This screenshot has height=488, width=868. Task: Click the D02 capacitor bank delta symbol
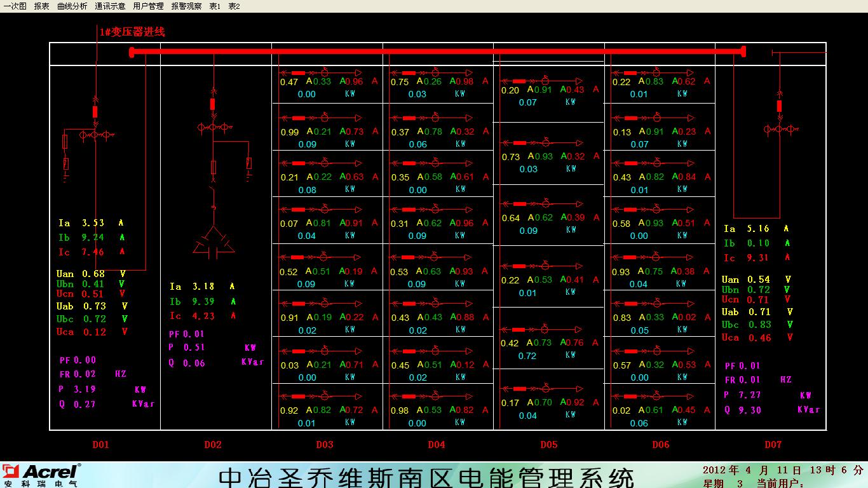point(213,242)
